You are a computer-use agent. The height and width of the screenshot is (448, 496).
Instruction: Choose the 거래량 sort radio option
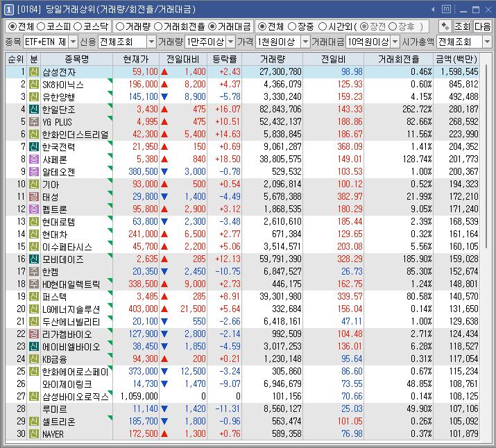pyautogui.click(x=119, y=26)
